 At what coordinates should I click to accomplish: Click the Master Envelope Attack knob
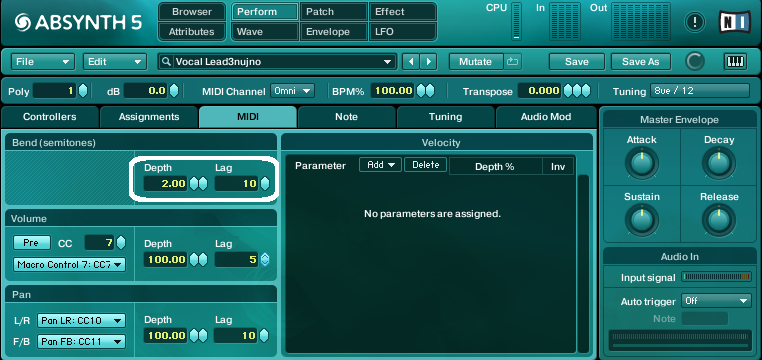(641, 163)
